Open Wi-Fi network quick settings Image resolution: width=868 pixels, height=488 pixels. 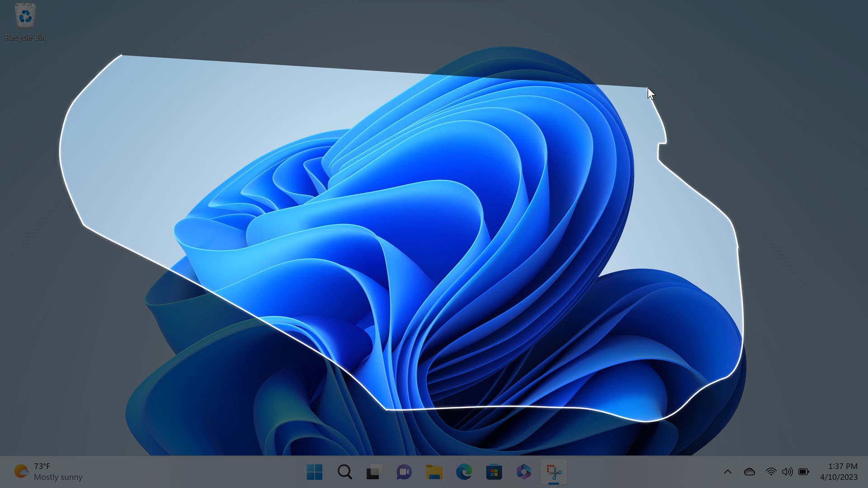pos(771,472)
